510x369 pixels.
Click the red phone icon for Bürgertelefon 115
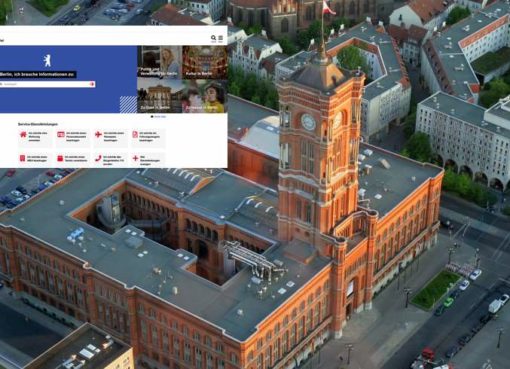[98, 158]
